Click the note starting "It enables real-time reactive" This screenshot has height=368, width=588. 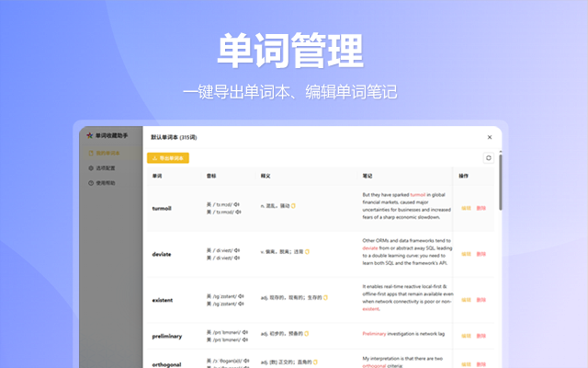[x=408, y=297]
